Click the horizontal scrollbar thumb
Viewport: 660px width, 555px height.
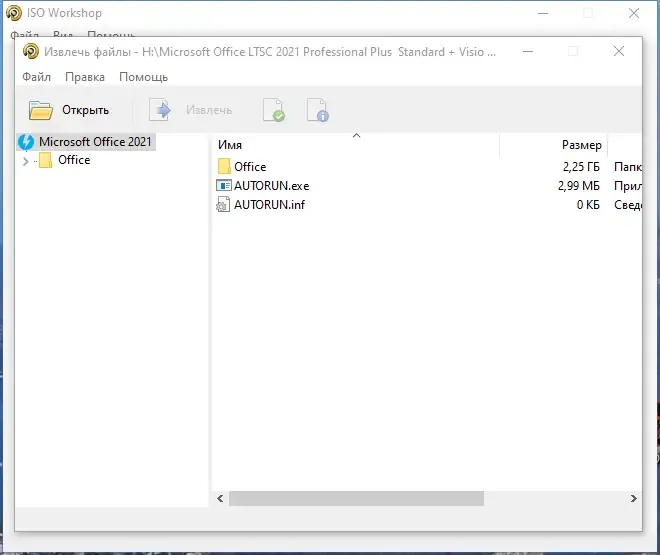click(356, 499)
